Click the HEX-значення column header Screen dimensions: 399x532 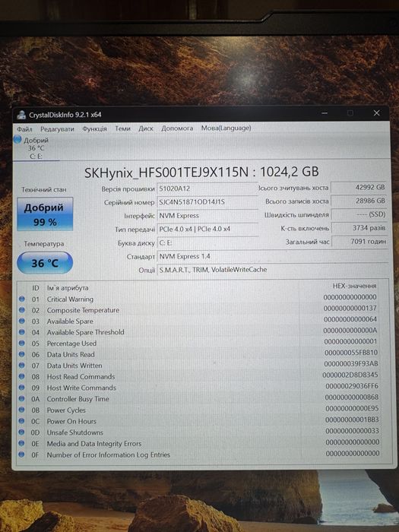point(354,286)
